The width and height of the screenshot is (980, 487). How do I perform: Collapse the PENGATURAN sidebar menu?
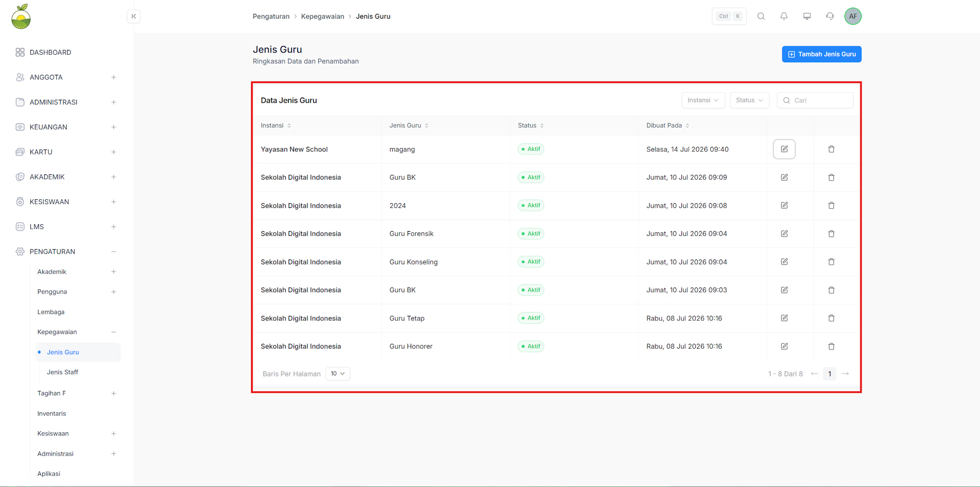(x=113, y=252)
